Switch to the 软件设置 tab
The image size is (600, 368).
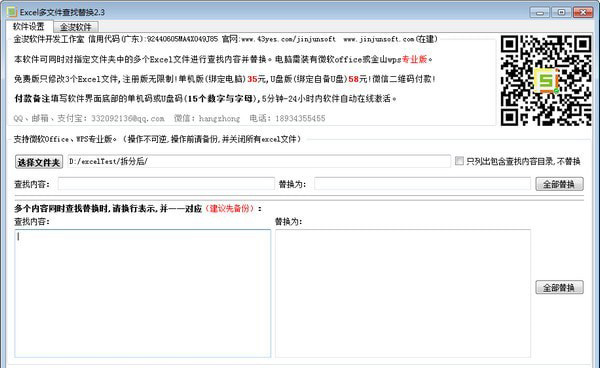[x=29, y=26]
